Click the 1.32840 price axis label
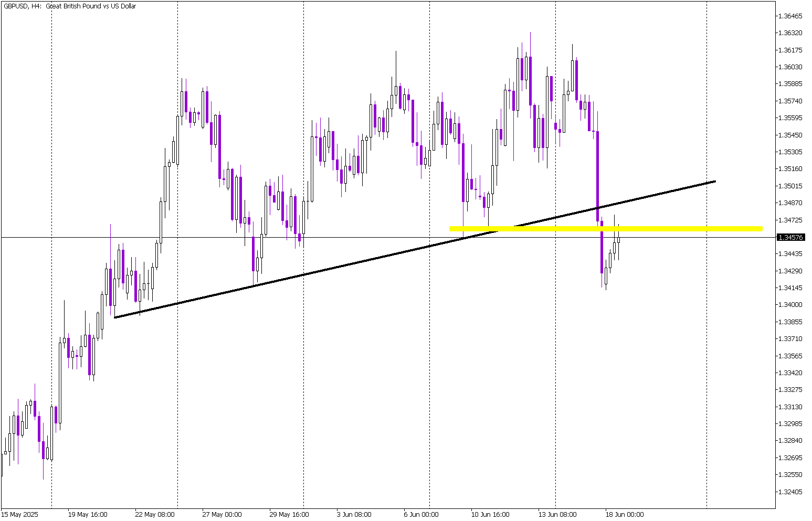Image resolution: width=812 pixels, height=521 pixels. click(792, 441)
